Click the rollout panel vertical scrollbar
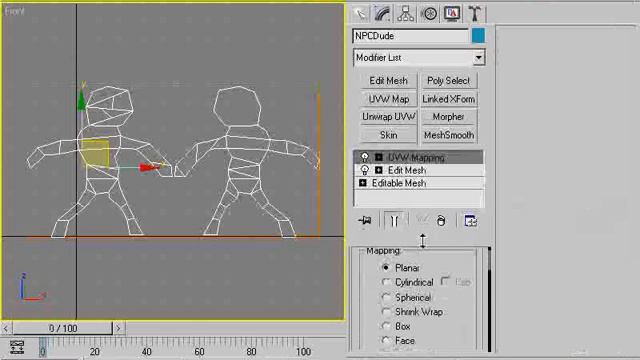 489,299
